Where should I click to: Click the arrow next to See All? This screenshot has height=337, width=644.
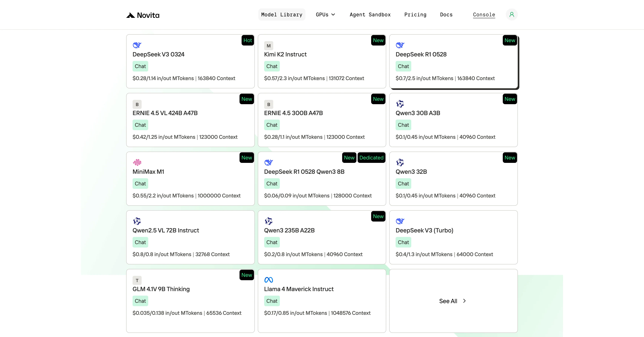click(x=464, y=301)
